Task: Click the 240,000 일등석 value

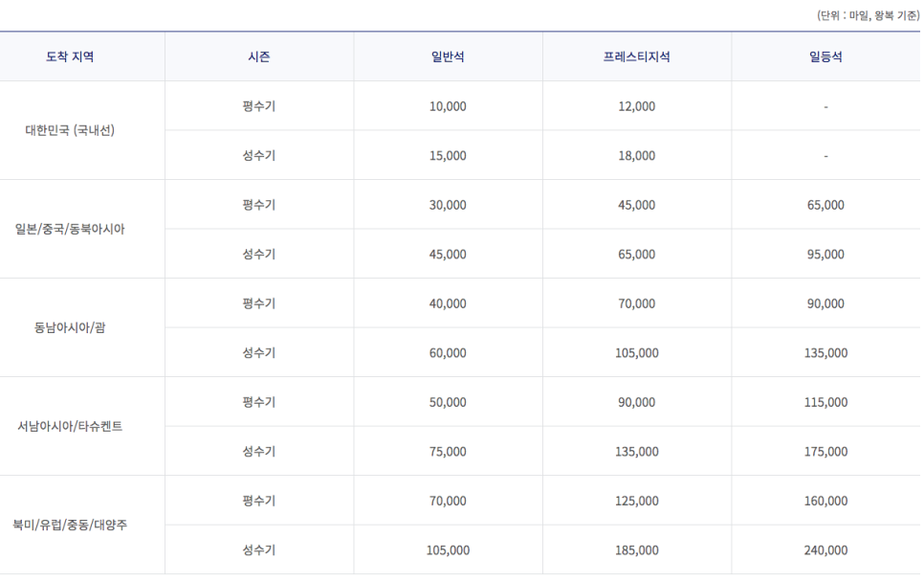Action: [x=826, y=549]
